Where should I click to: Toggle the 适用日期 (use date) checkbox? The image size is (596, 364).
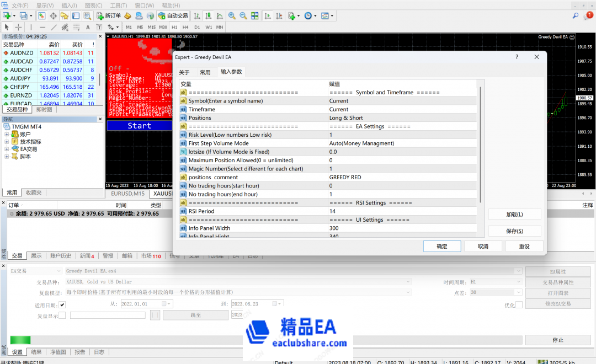coord(62,304)
